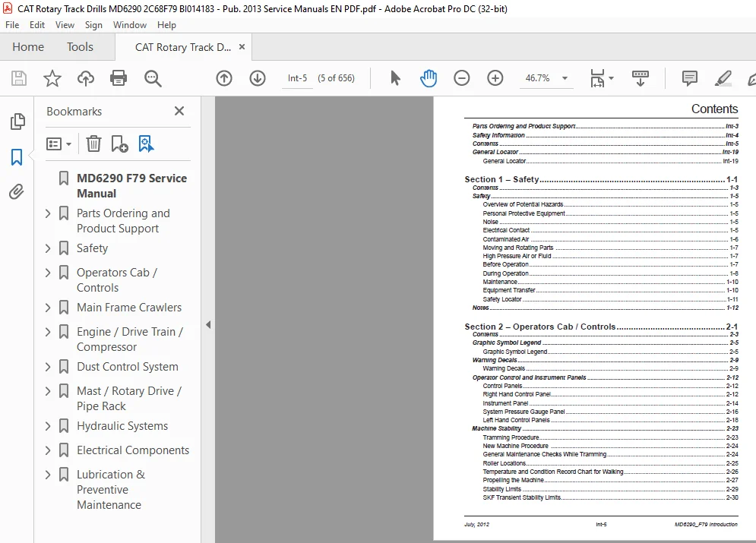Click Parts Ordering and Product Support contents line
Viewport: 756px width, 543px height.
click(605, 126)
